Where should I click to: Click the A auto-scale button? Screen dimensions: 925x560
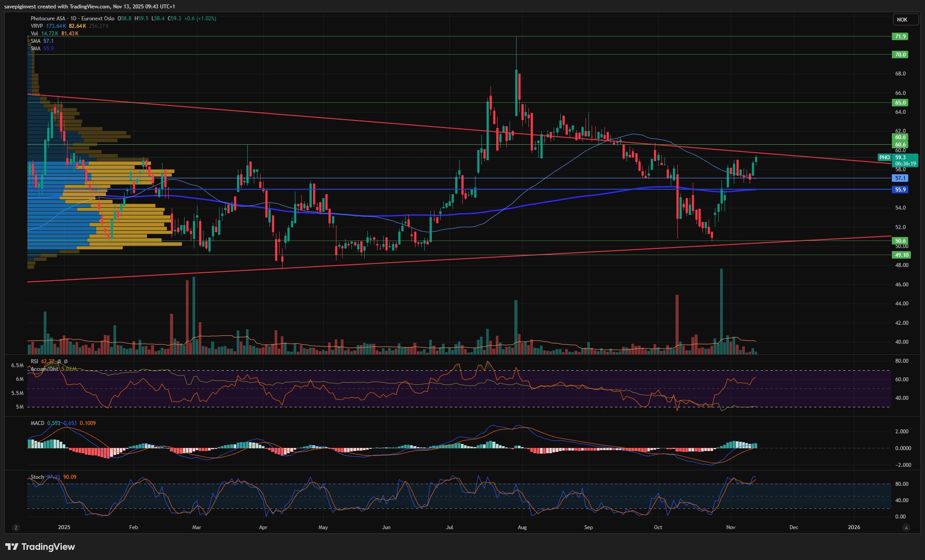point(906,527)
